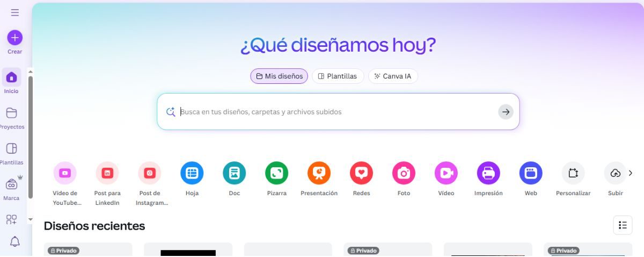Viewport: 644px width, 257px height.
Task: Open the apps grid icon in sidebar
Action: 11,219
